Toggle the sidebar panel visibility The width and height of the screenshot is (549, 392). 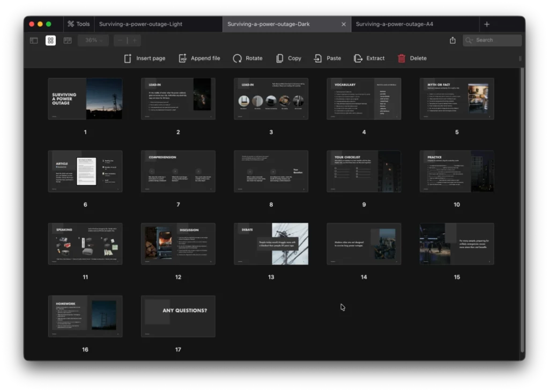pos(33,40)
